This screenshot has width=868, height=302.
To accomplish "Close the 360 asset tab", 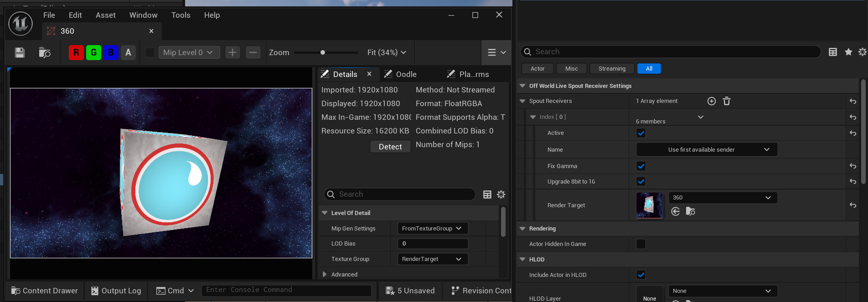I will coord(151,31).
